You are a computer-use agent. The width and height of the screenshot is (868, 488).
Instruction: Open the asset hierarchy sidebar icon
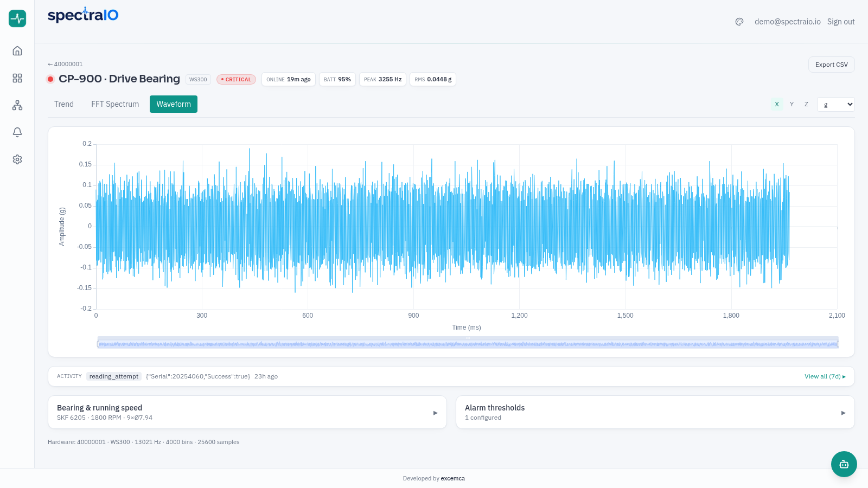point(17,105)
